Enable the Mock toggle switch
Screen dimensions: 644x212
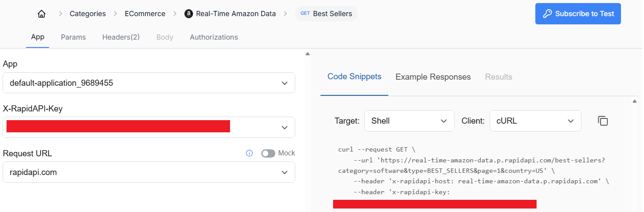268,153
